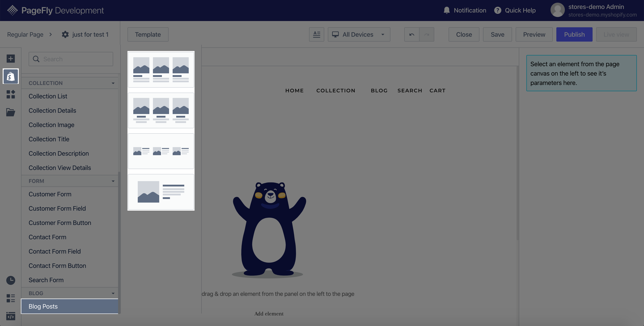
Task: Click SEARCH in the page navigation
Action: [410, 91]
